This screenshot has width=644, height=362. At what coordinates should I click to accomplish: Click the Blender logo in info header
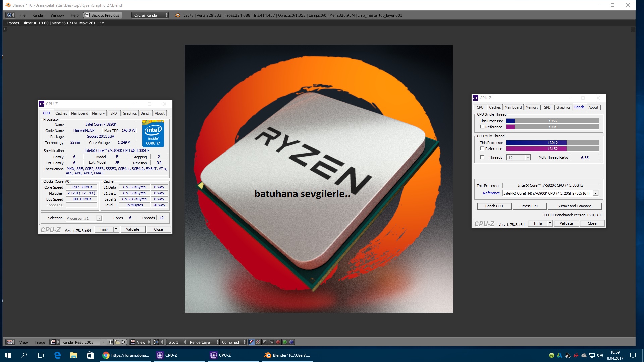[x=177, y=15]
